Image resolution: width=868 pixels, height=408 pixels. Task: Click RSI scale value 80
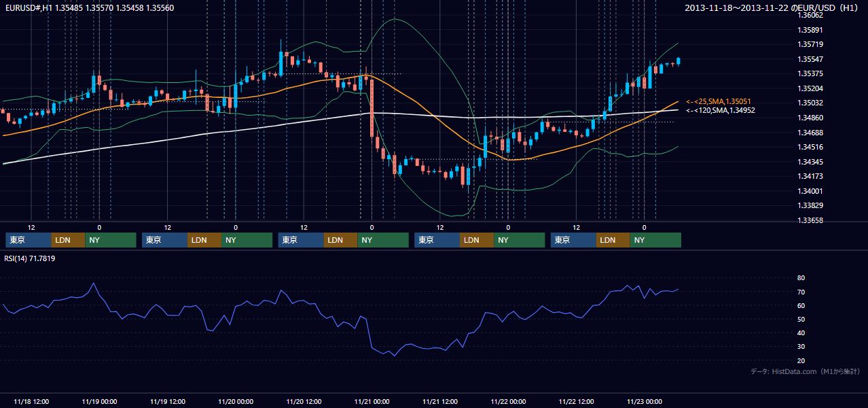click(801, 278)
